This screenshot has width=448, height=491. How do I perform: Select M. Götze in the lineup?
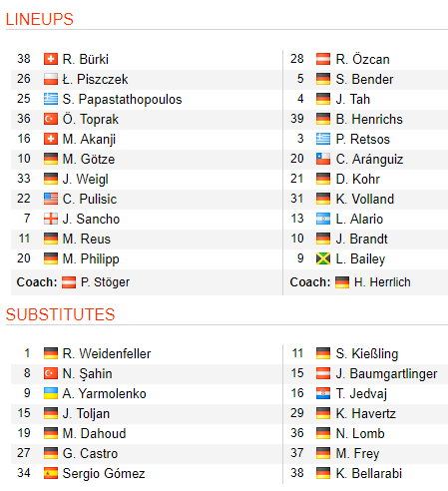coord(89,159)
